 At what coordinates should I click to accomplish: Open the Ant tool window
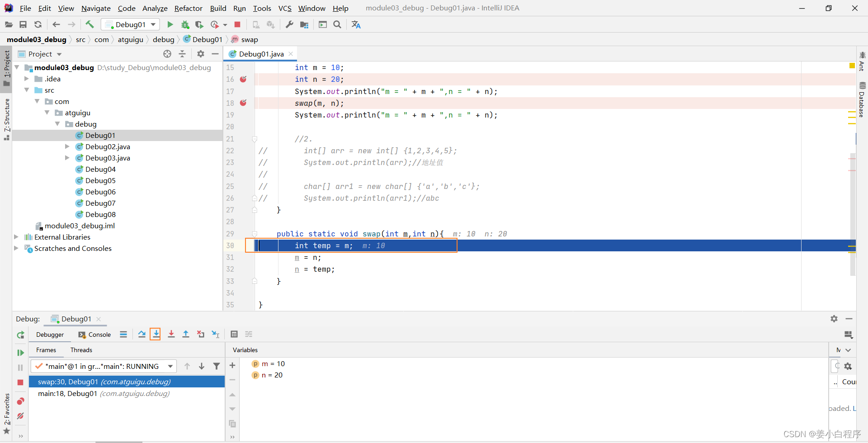point(862,61)
